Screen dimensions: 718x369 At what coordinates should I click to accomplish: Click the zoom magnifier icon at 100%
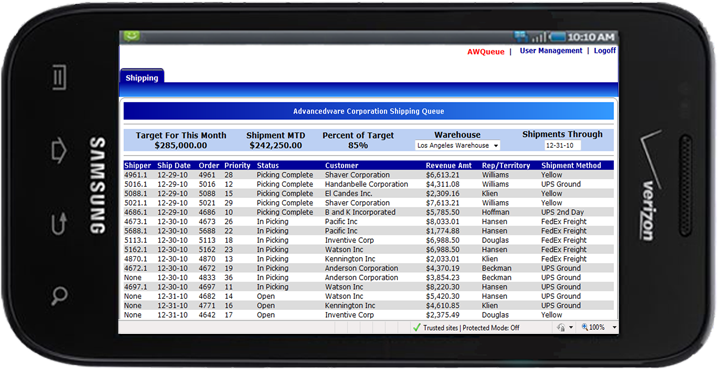[x=584, y=327]
